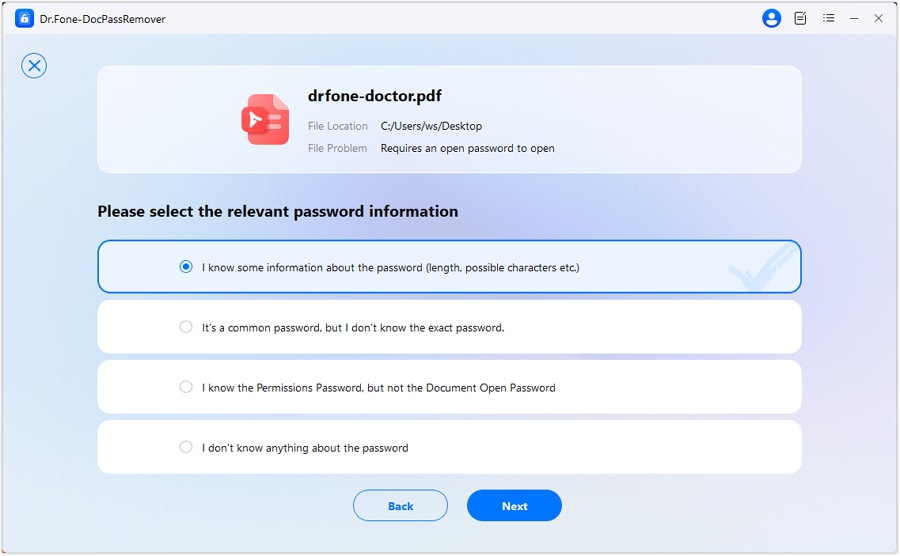Viewport: 900px width, 556px height.
Task: Click the drfone-doctor.pdf file name
Action: click(x=375, y=97)
